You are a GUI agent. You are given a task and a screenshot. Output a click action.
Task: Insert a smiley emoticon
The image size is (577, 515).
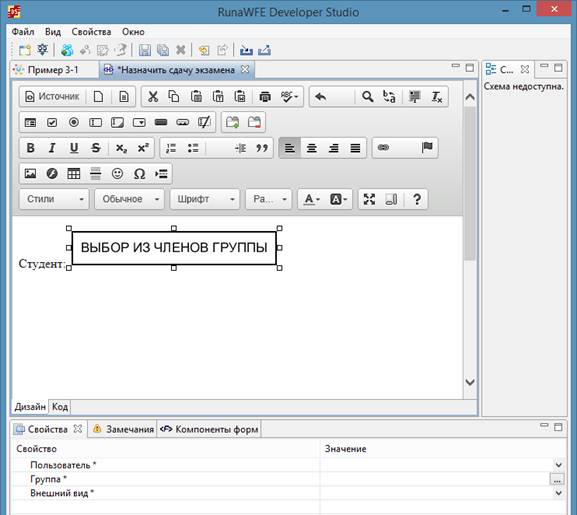[x=117, y=174]
